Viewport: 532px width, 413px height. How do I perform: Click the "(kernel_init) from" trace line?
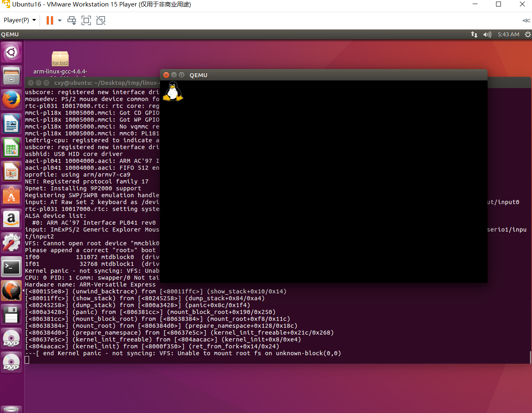(x=152, y=346)
